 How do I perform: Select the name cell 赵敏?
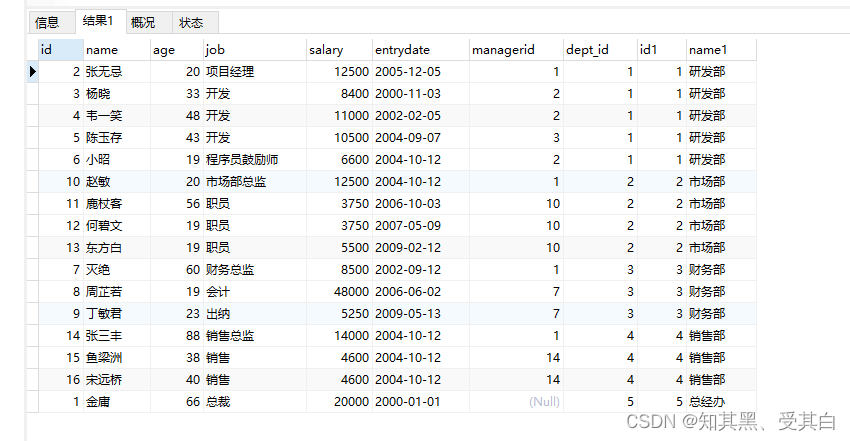tap(117, 181)
